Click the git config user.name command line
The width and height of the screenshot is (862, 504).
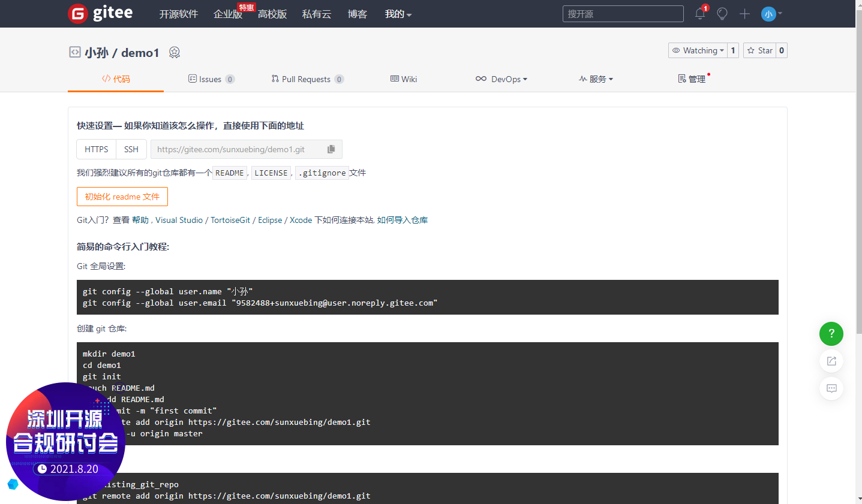click(168, 292)
